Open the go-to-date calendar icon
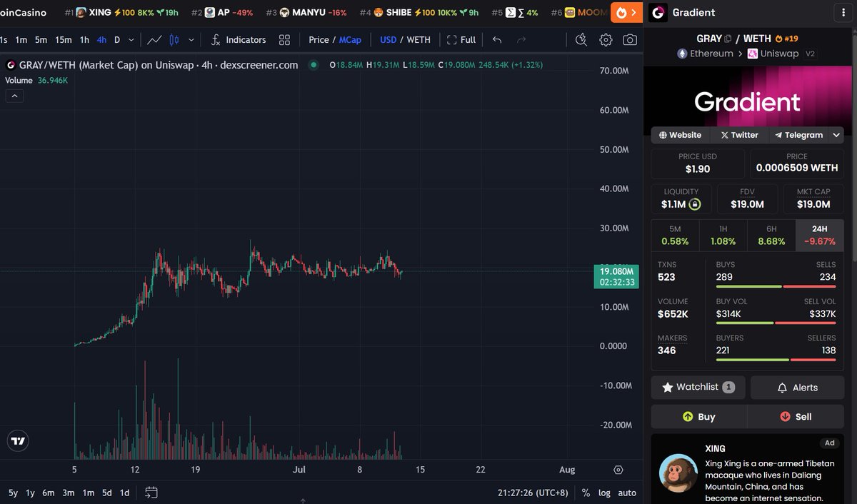Screen dimensions: 857x504 [151, 493]
